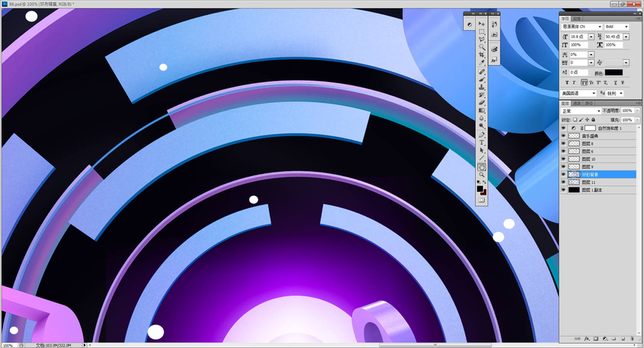Open the font size dropdown arrow
Screen dimensions: 644x348
591,37
